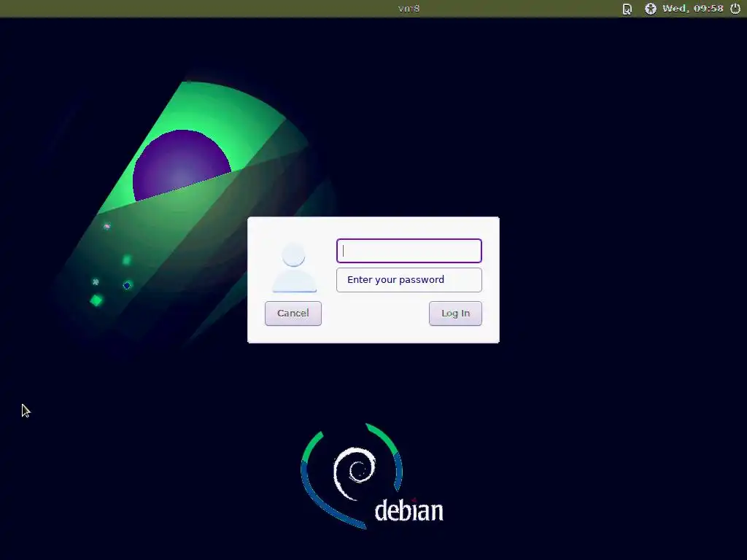Open the power menu icon
This screenshot has width=747, height=560.
pyautogui.click(x=735, y=9)
